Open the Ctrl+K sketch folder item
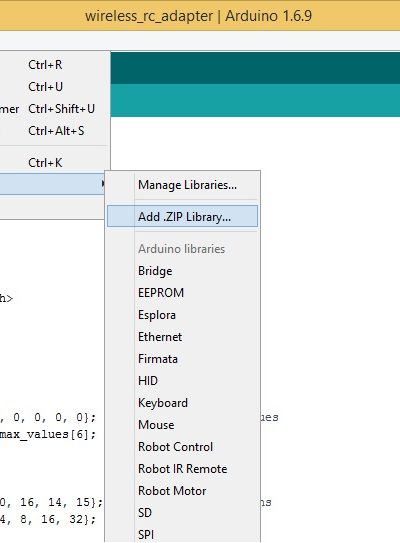The image size is (400, 543). (x=54, y=162)
